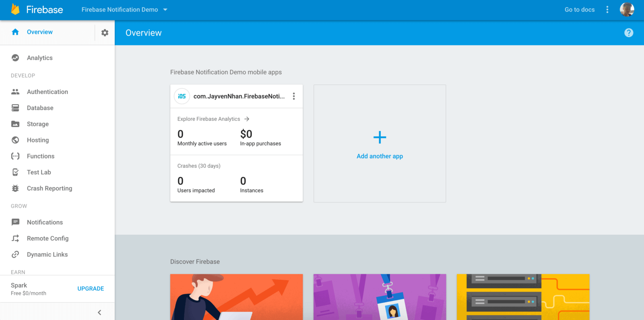Viewport: 644px width, 320px height.
Task: Click the Crashes (30 days) heading
Action: tap(199, 166)
